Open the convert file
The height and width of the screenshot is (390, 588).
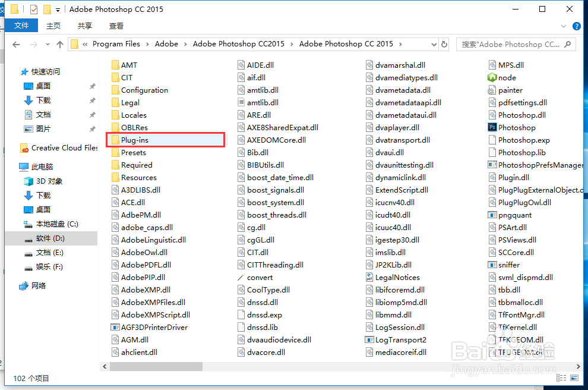pyautogui.click(x=255, y=278)
